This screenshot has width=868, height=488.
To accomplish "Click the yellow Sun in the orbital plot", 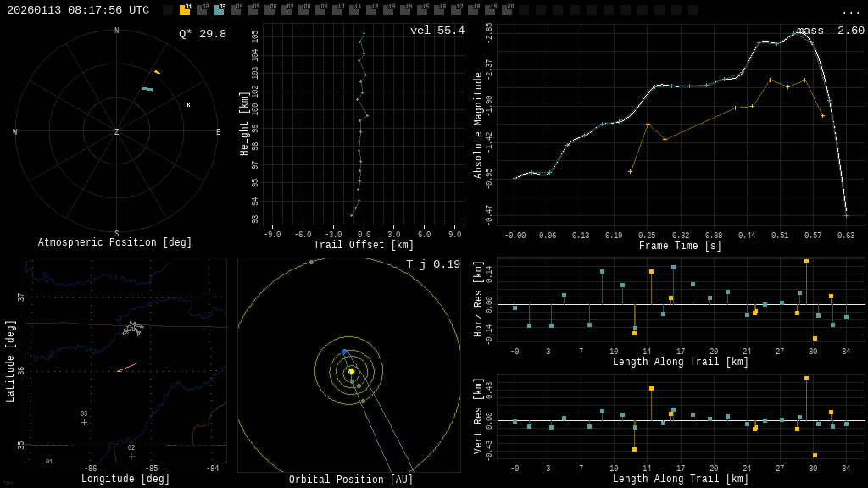I will (x=351, y=371).
